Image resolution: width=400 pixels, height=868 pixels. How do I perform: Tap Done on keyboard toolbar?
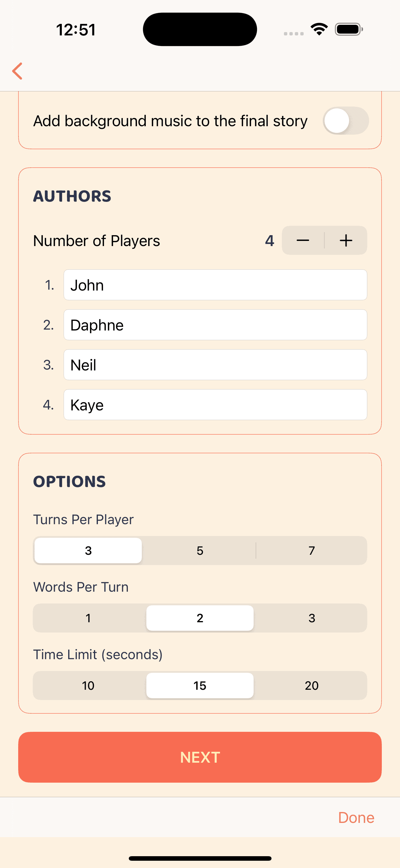[356, 817]
